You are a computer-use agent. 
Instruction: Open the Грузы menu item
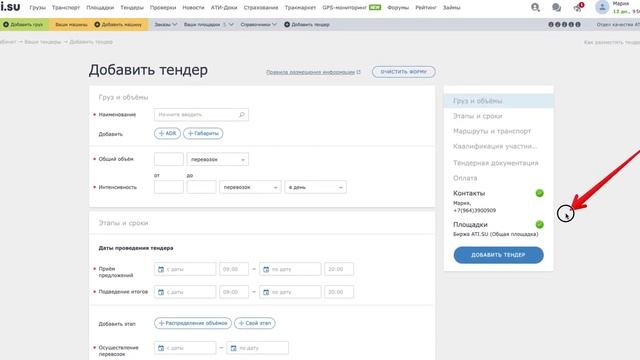click(38, 7)
